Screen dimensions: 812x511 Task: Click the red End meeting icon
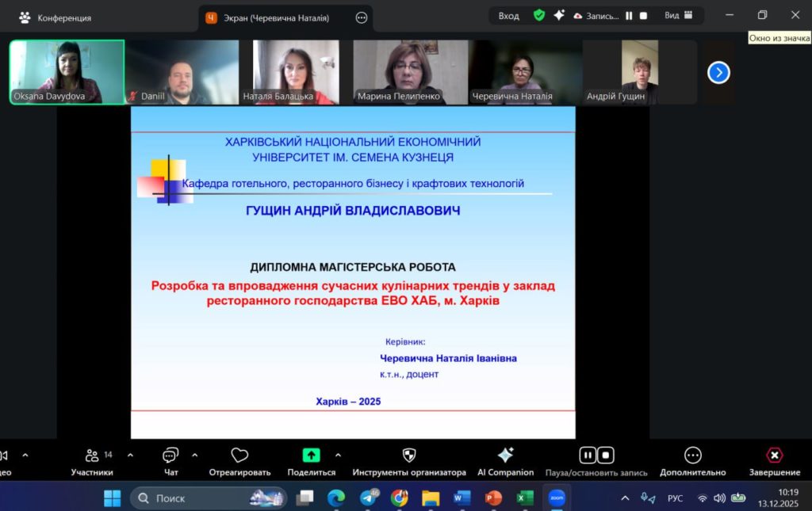(774, 456)
